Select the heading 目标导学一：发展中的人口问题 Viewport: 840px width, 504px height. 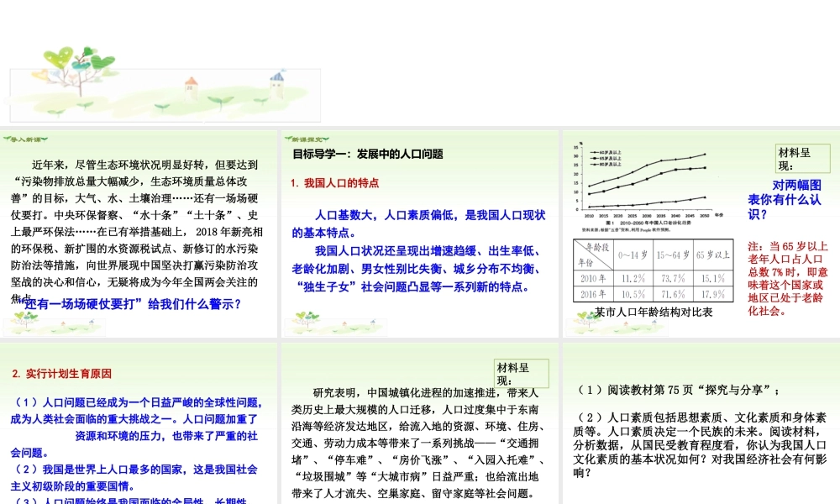[367, 155]
